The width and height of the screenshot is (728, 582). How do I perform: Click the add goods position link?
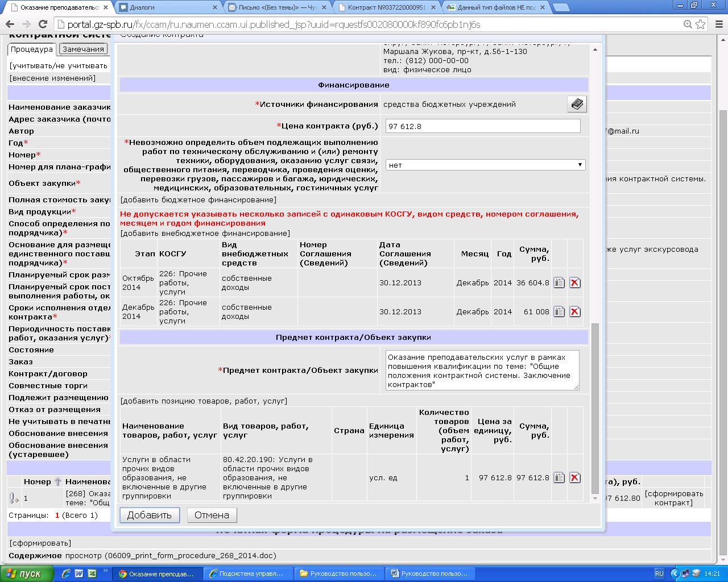(x=204, y=401)
